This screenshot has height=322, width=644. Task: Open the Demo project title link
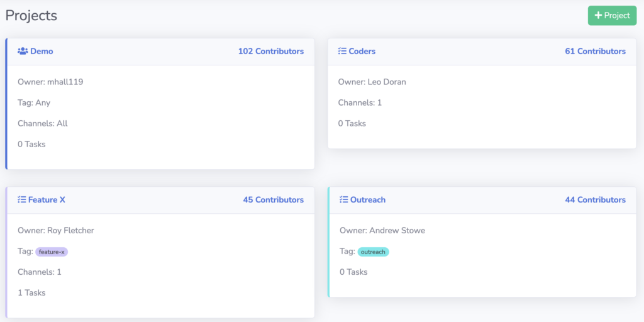pyautogui.click(x=42, y=52)
